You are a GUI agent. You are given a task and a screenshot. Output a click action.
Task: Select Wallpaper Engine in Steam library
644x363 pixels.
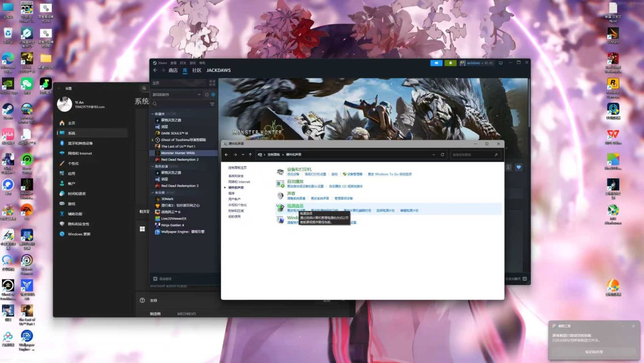coord(183,232)
